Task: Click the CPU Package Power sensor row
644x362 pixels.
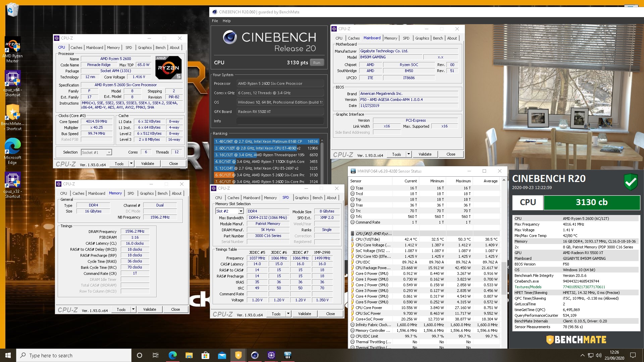Action: click(x=425, y=268)
